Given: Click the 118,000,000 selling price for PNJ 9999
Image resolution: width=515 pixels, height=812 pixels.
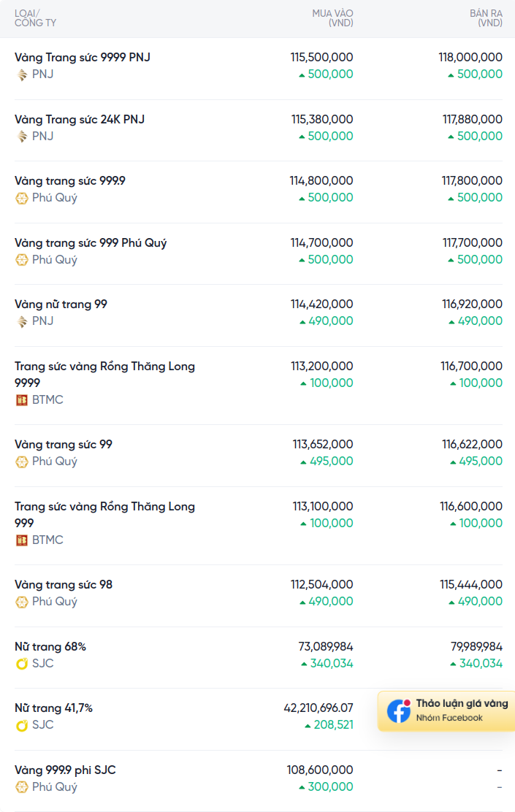Looking at the screenshot, I should 470,57.
